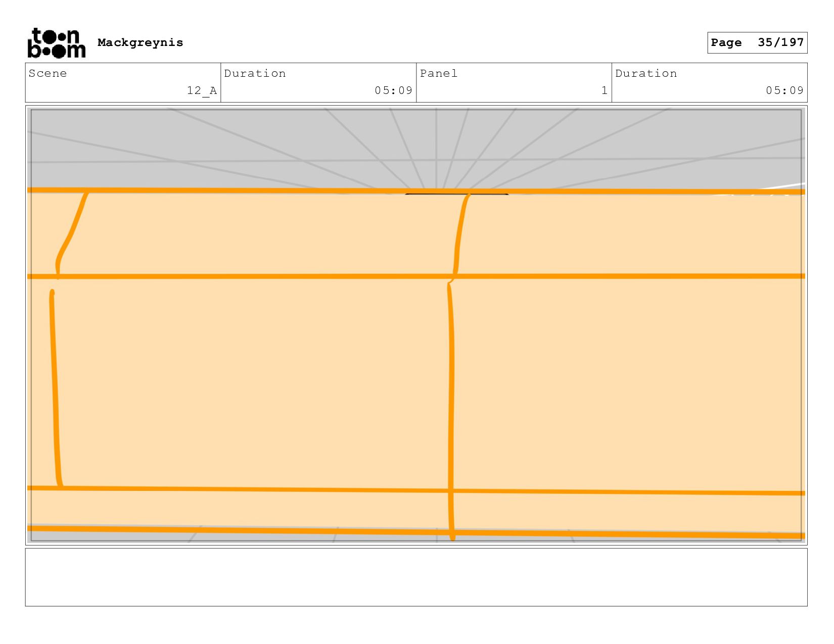Click the scene Duration value next to Scene
Image resolution: width=834 pixels, height=644 pixels.
click(x=393, y=90)
